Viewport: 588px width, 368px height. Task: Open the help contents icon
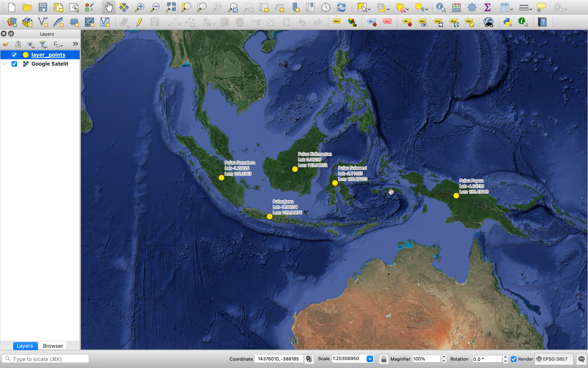coord(542,22)
